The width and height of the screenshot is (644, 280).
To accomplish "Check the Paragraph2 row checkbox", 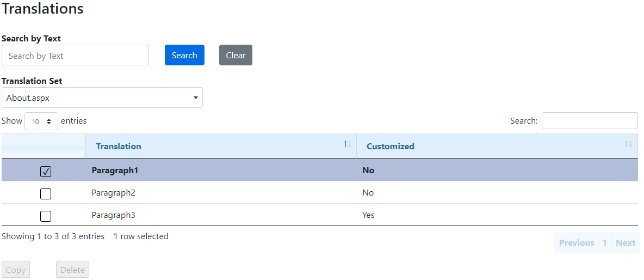I will (x=46, y=194).
